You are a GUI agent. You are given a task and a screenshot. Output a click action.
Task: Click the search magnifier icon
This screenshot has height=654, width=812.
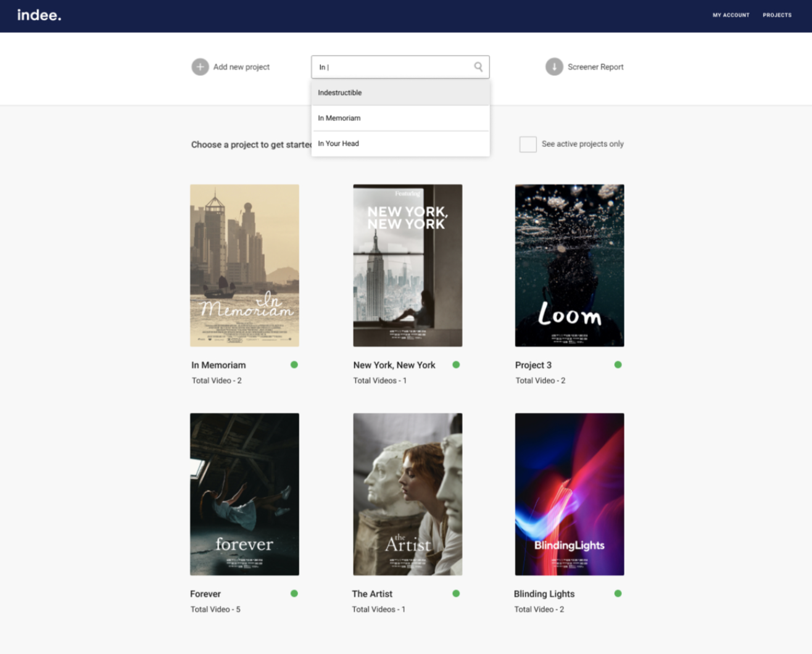coord(478,67)
